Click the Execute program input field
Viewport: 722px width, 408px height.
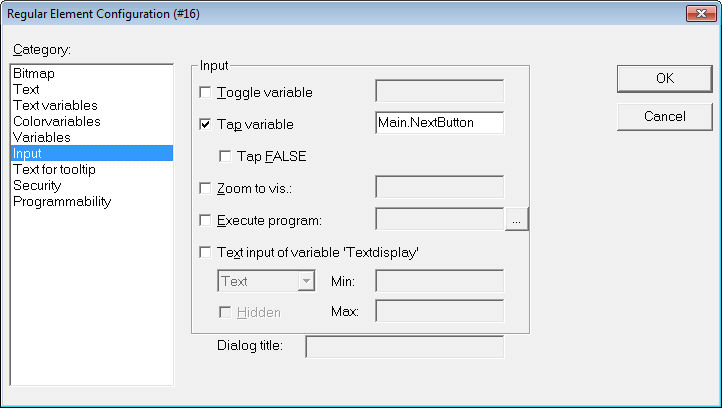point(440,219)
